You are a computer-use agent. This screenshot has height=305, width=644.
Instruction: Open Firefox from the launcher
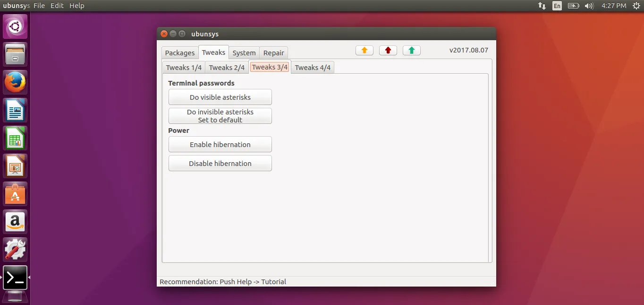click(15, 82)
